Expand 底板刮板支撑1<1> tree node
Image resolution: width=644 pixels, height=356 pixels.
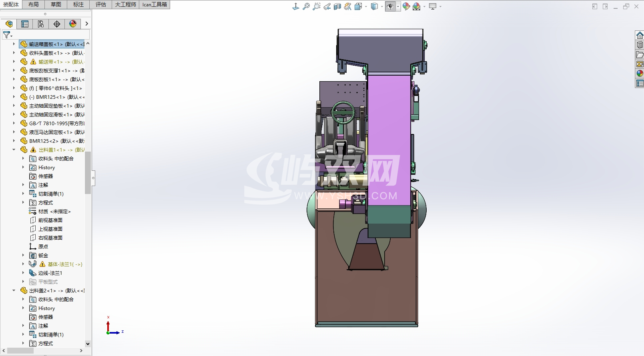click(x=14, y=70)
